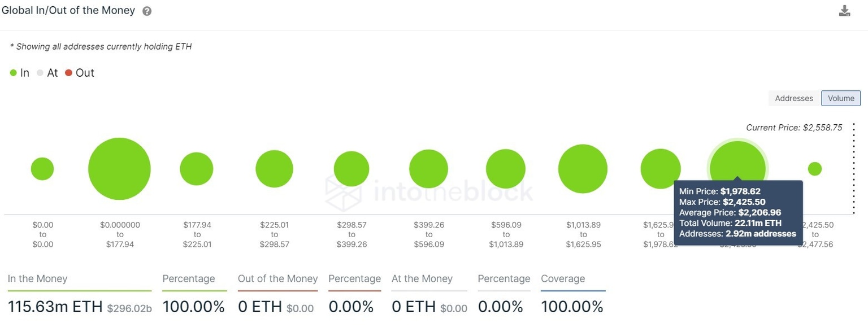The width and height of the screenshot is (868, 332).
Task: Click the green In legend dot
Action: pos(12,72)
